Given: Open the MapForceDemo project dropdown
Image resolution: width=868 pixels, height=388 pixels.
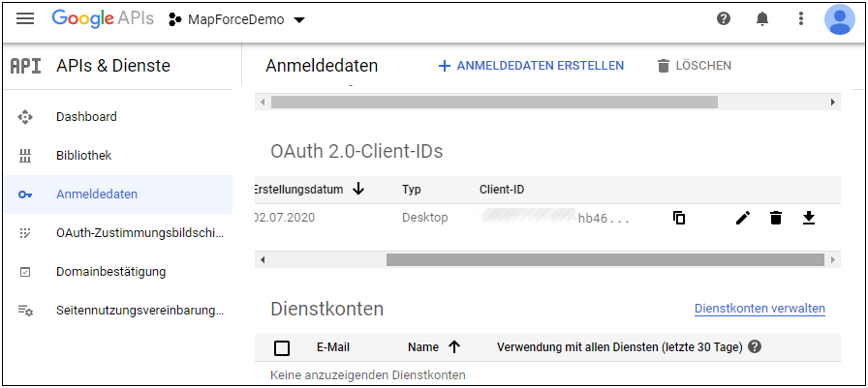Looking at the screenshot, I should coord(237,19).
